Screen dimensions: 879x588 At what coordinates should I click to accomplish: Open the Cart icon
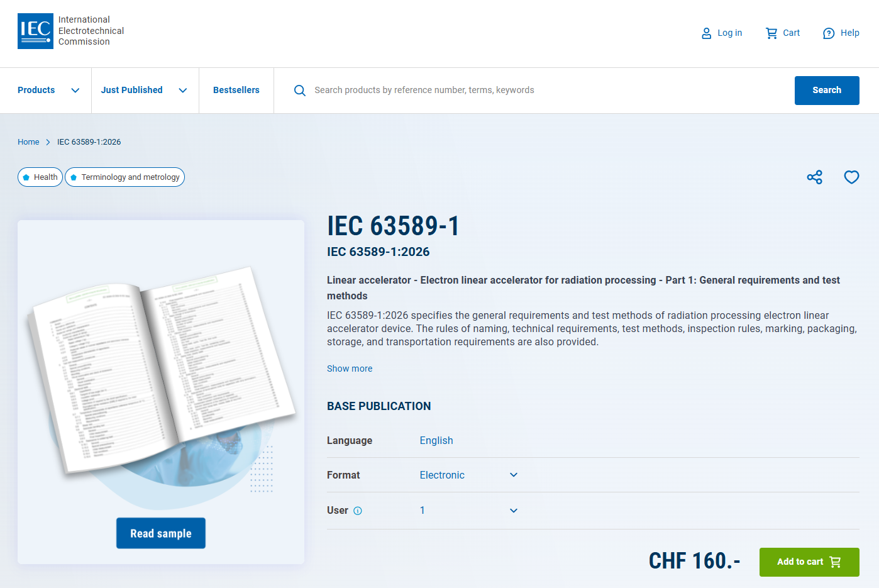(771, 33)
